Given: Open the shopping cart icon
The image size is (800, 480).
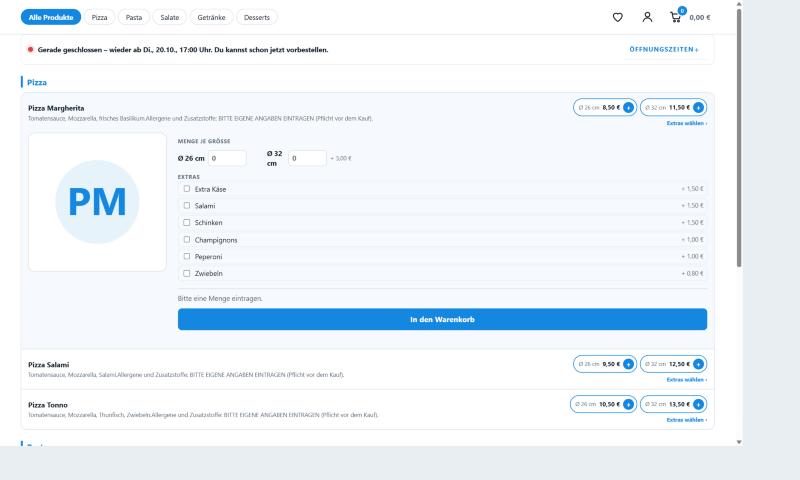Looking at the screenshot, I should [676, 17].
